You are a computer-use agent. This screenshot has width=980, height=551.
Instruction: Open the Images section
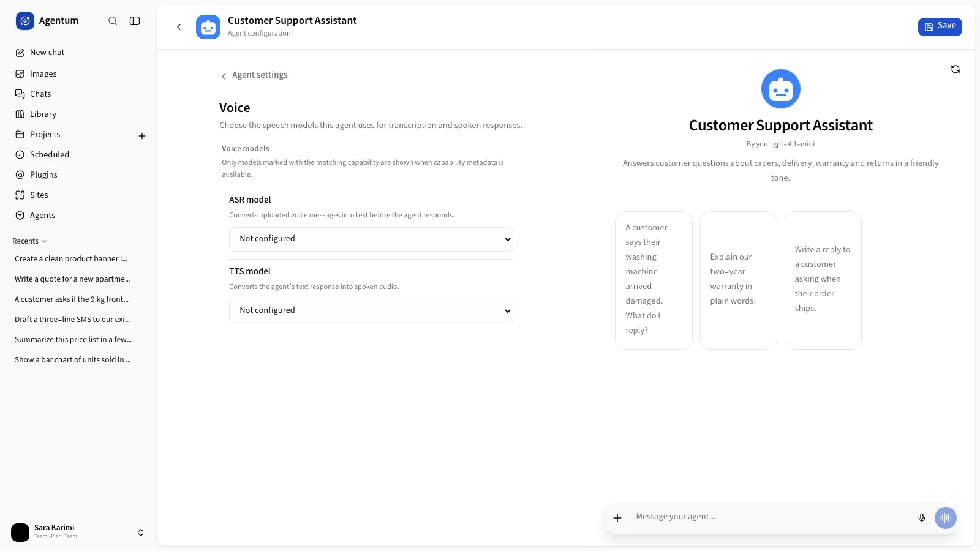coord(78,73)
